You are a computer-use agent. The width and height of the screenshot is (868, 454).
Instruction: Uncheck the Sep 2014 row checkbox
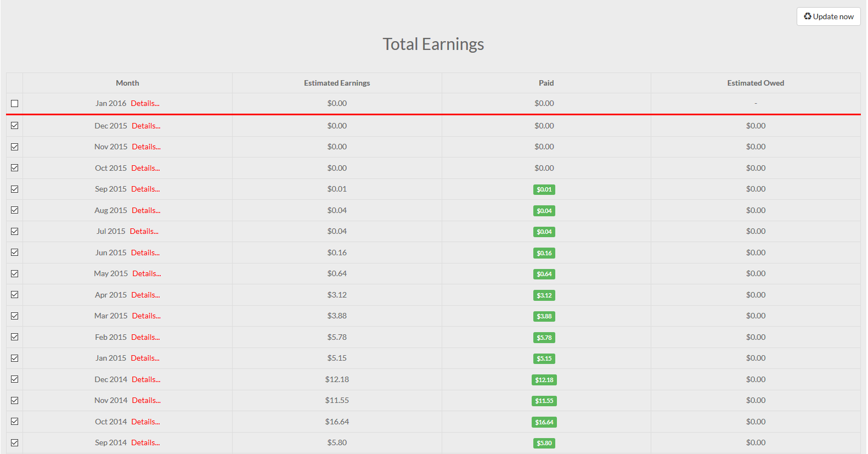click(x=15, y=443)
